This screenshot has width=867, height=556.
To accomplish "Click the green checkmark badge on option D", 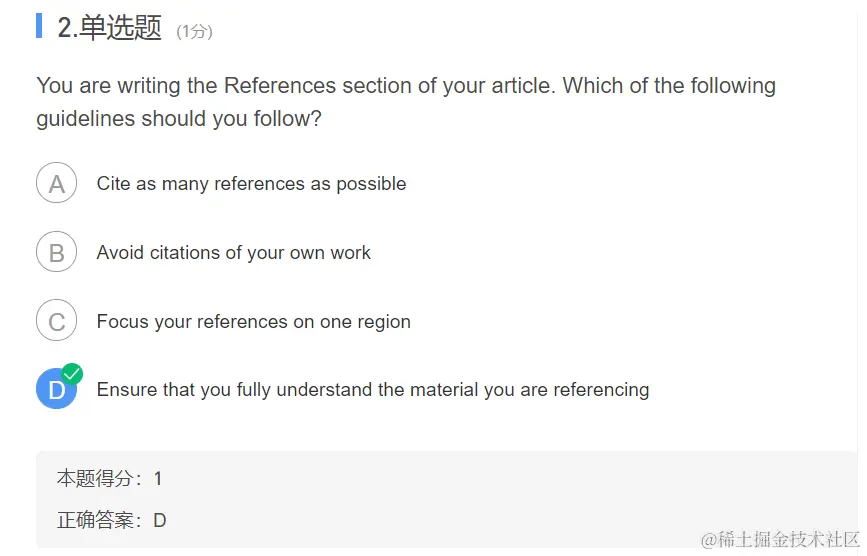I will click(72, 374).
